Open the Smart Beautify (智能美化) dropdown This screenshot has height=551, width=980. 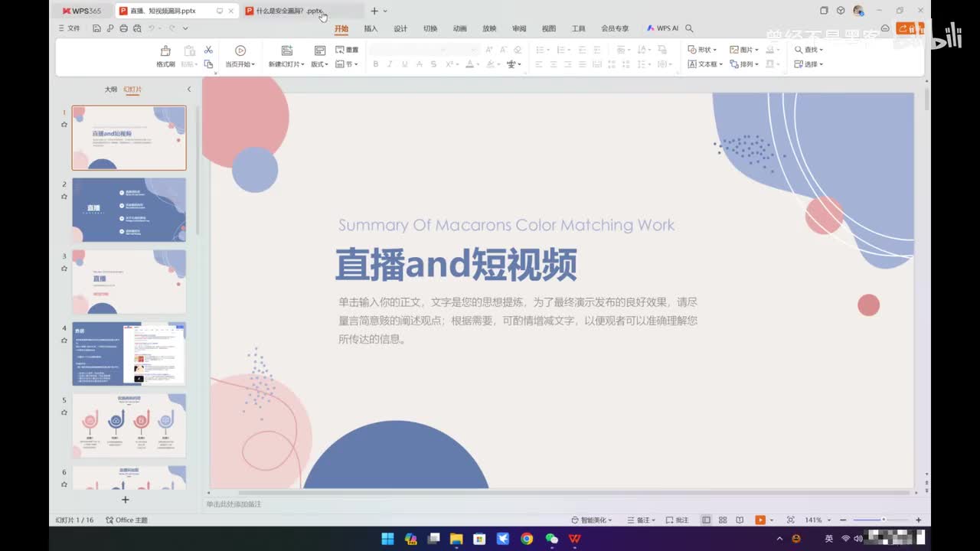point(592,520)
